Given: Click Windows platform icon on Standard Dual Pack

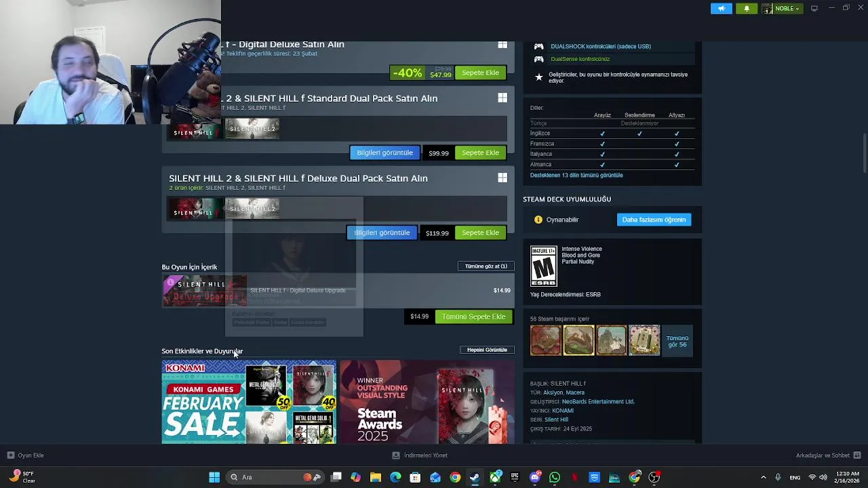Looking at the screenshot, I should pyautogui.click(x=502, y=98).
